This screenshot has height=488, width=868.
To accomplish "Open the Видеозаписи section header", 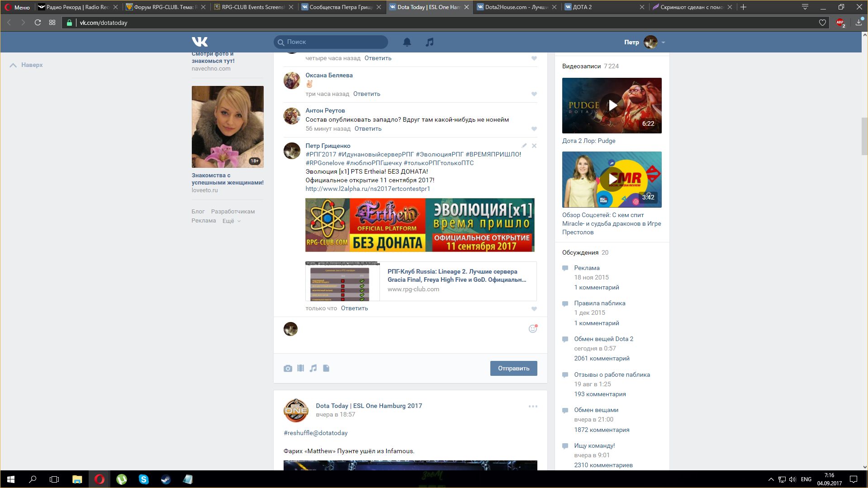I will coord(581,66).
